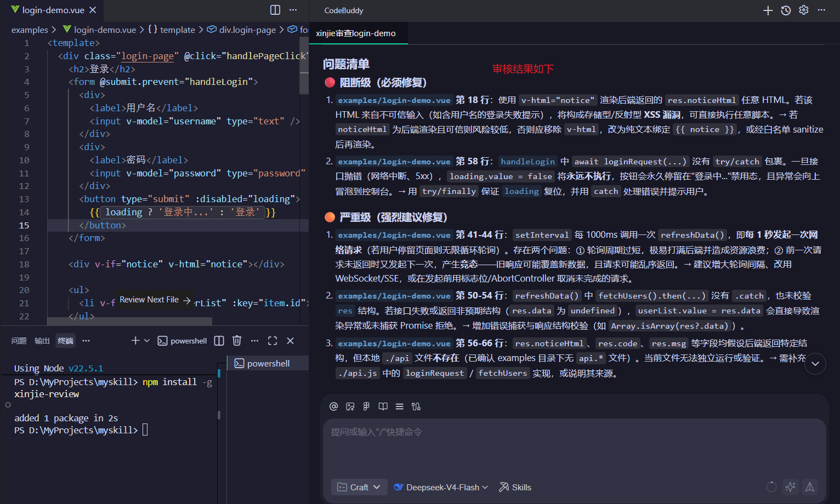Start a new CodeBuddy chat

(768, 10)
